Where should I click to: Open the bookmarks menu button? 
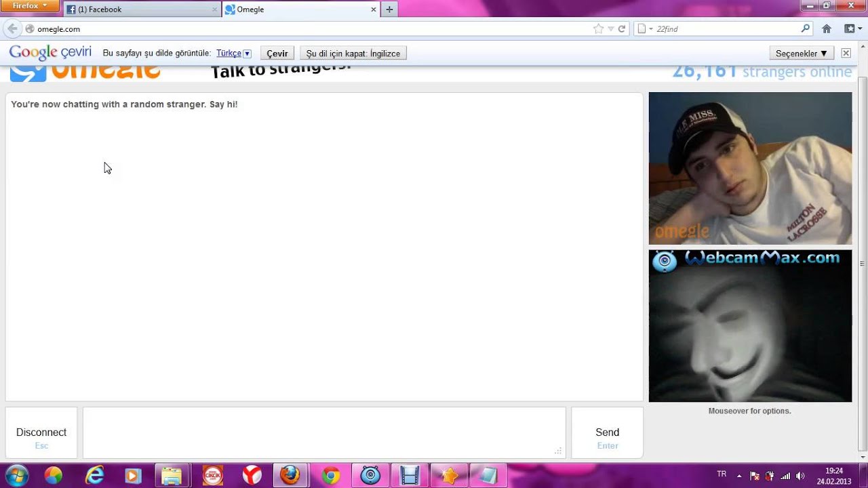(852, 29)
